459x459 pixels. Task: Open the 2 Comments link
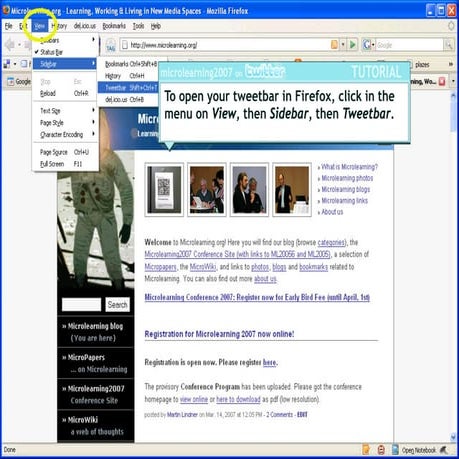click(279, 415)
